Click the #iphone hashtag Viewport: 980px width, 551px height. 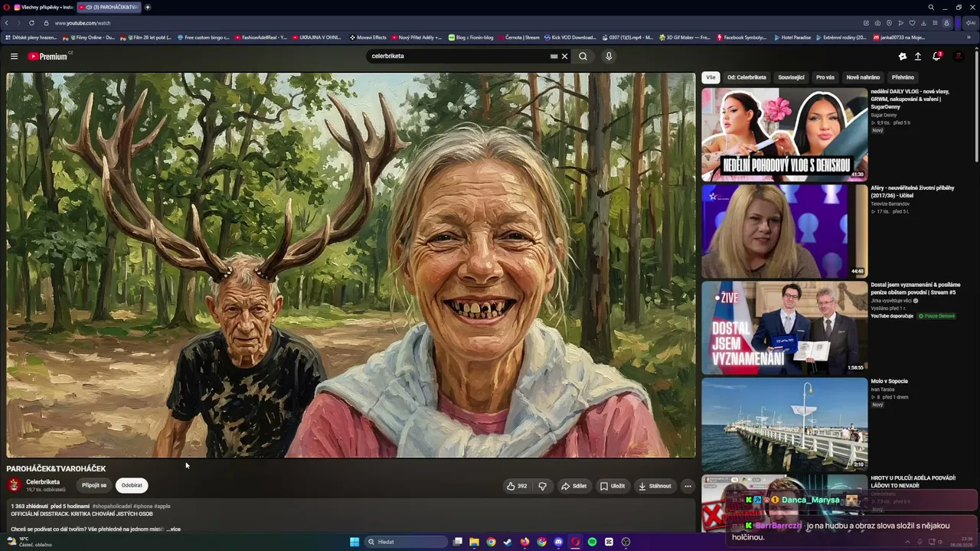pos(143,506)
